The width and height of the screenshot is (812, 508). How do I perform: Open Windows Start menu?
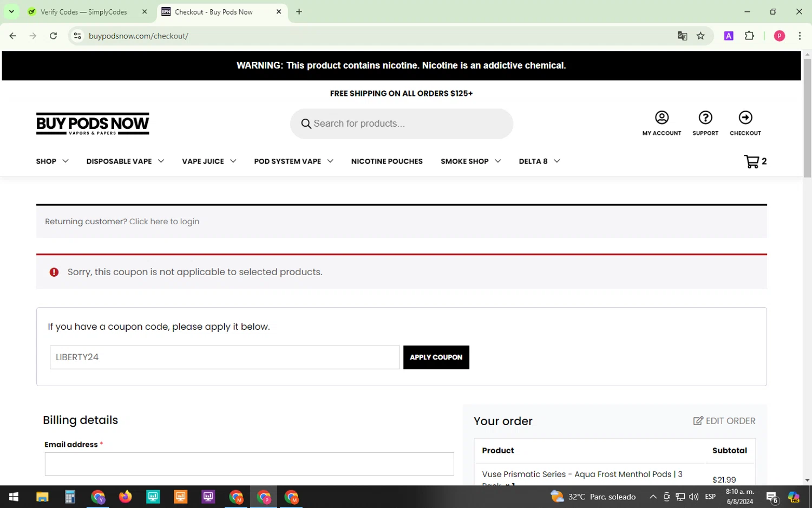click(14, 497)
